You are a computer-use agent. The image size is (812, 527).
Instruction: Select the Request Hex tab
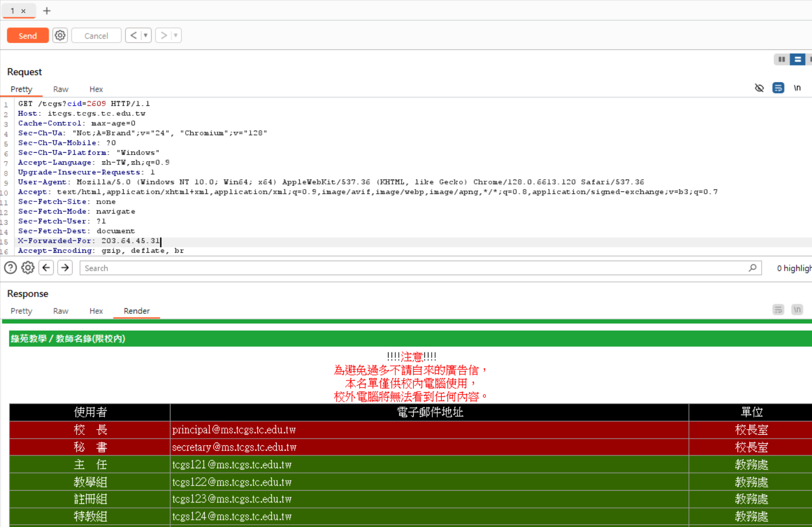(96, 90)
